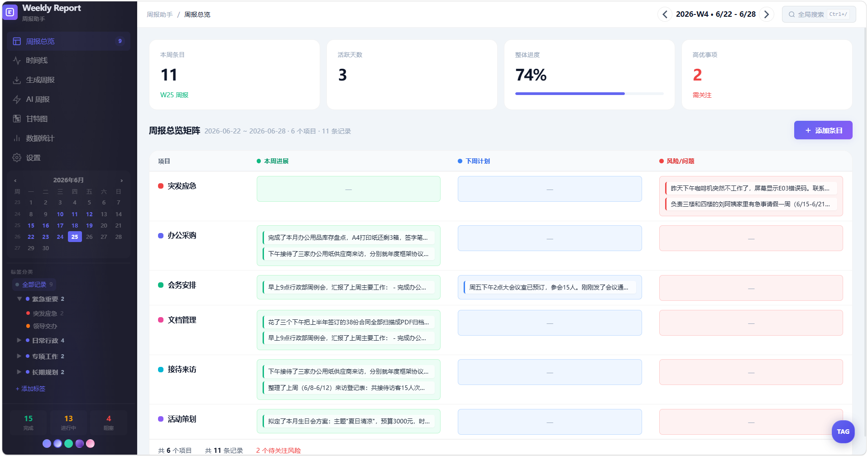Open the 时间线 timeline icon in sidebar
868x456 pixels.
pos(17,61)
